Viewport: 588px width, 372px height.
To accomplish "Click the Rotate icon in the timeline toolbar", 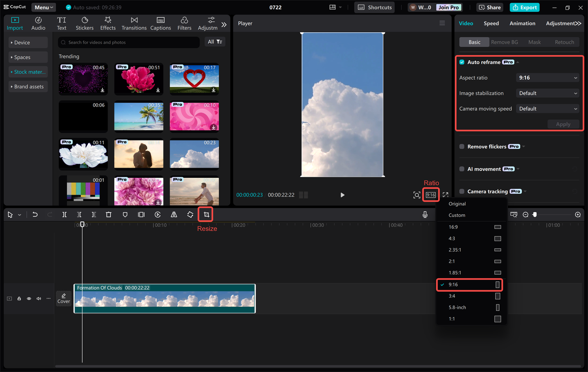I will [190, 214].
